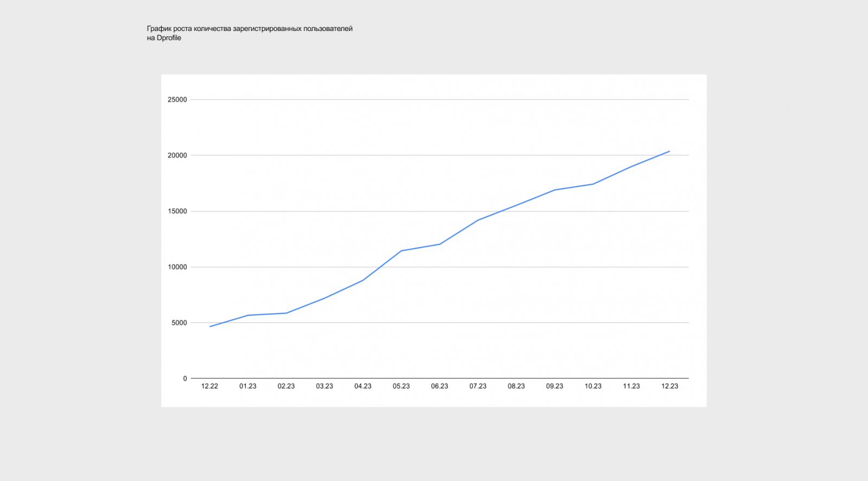Select the 07.23 x-axis label
This screenshot has width=868, height=481.
(x=478, y=386)
